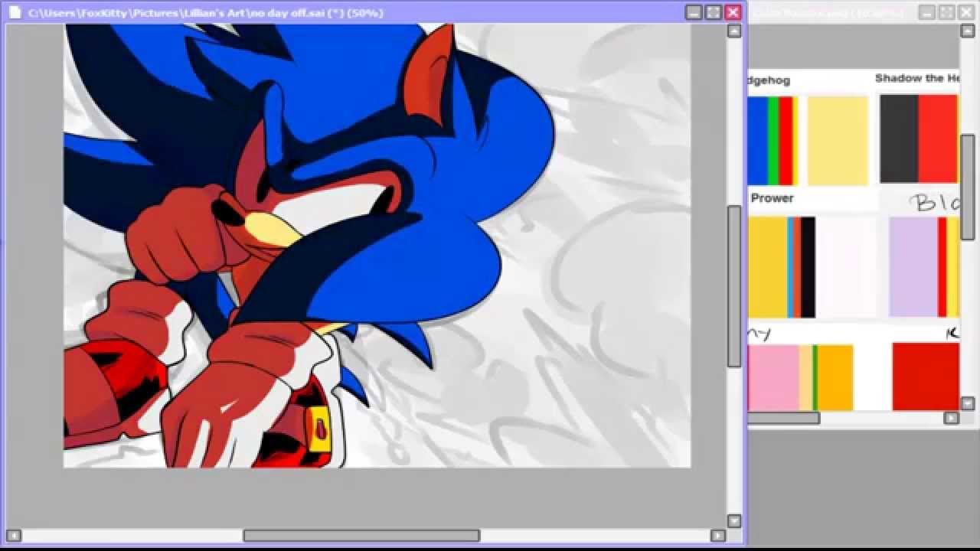Minimize the no day off.sai canvas window

694,12
